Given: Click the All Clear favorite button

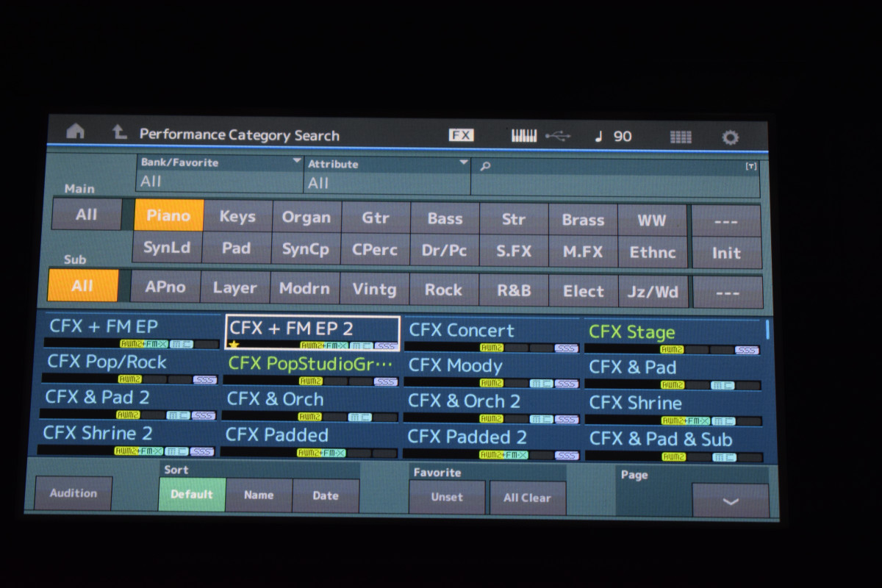Looking at the screenshot, I should click(x=527, y=498).
